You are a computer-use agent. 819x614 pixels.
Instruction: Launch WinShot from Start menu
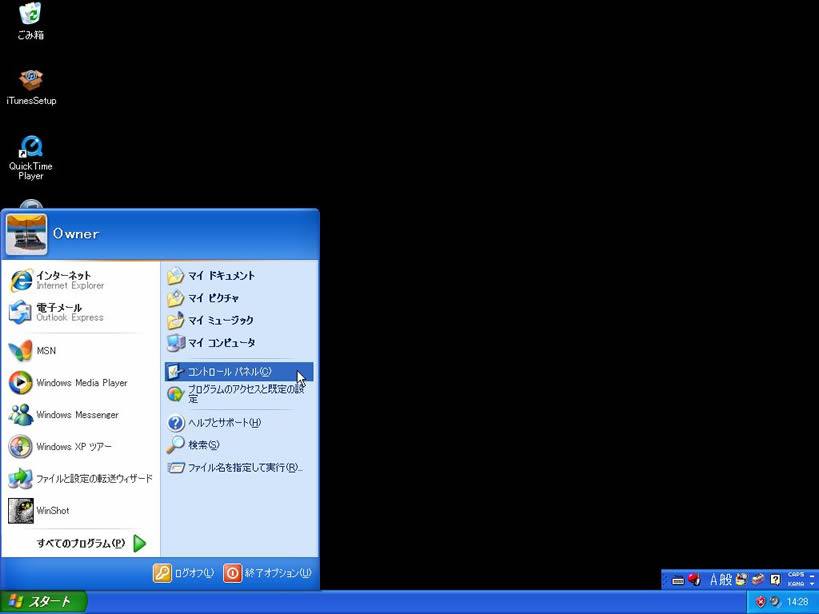click(x=80, y=510)
